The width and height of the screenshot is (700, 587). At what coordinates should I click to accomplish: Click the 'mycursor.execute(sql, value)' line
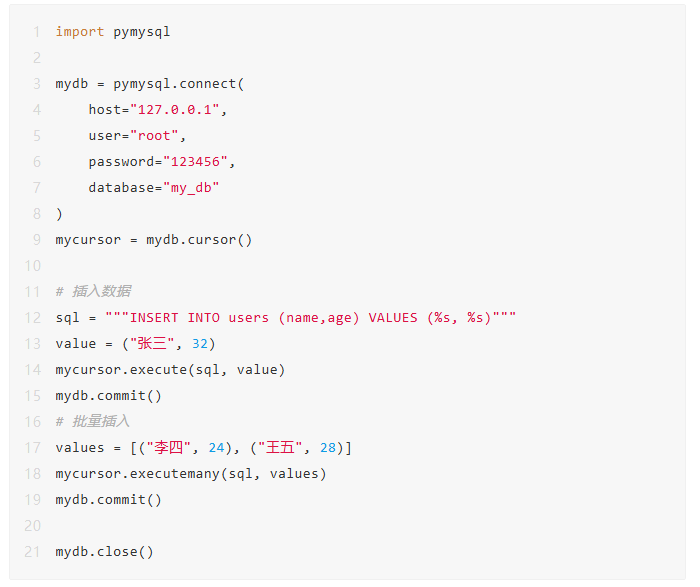click(x=170, y=370)
